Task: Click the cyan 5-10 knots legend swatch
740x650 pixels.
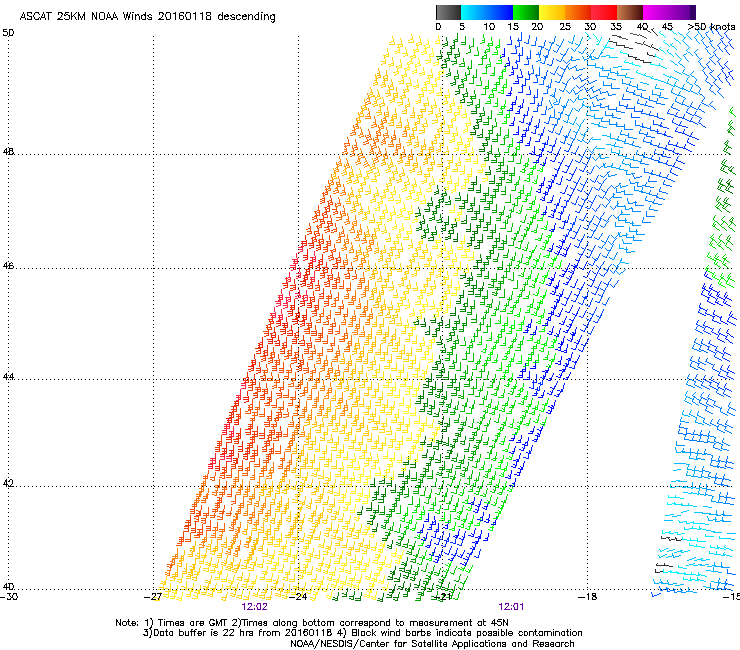Action: [x=474, y=12]
